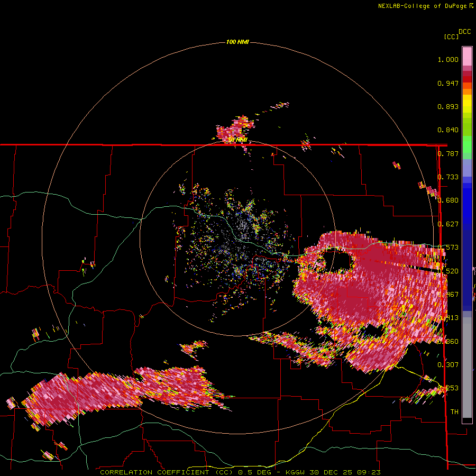The width and height of the screenshot is (476, 476).
Task: Click the 0.680 value on the color scale
Action: [x=448, y=200]
